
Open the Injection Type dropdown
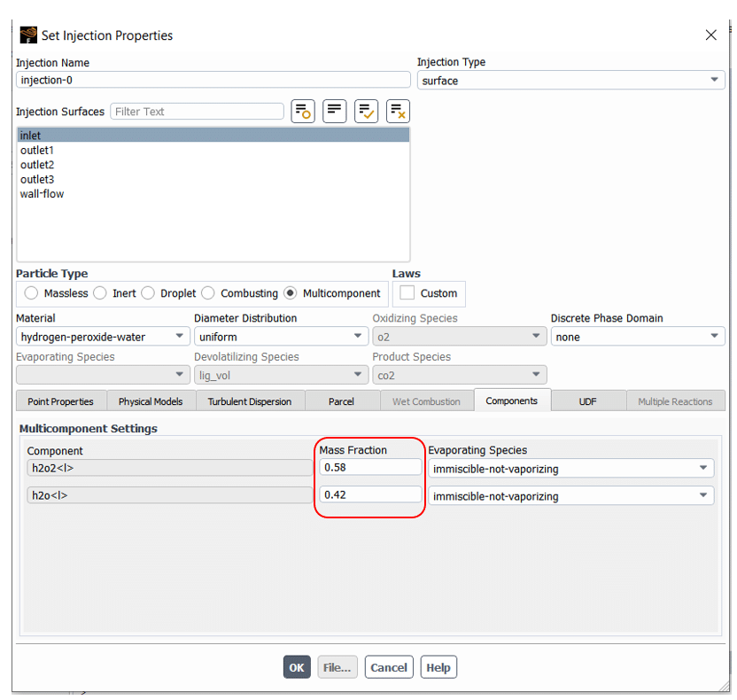570,81
